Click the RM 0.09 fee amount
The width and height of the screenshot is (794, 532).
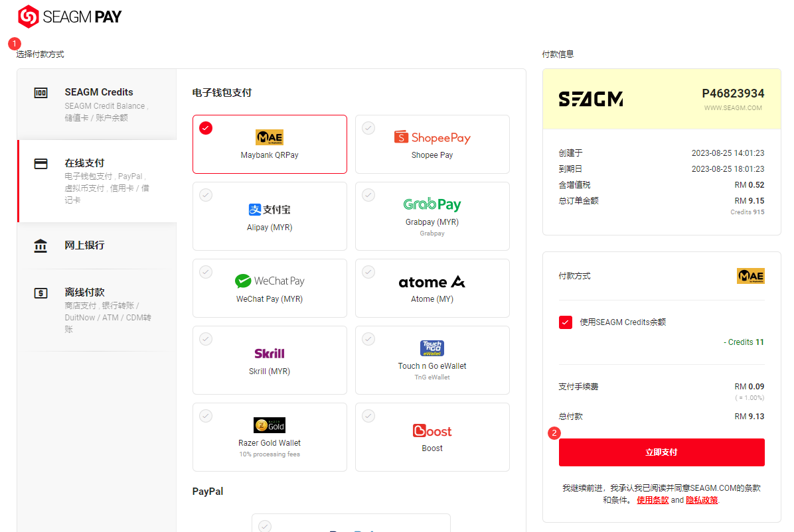point(749,387)
